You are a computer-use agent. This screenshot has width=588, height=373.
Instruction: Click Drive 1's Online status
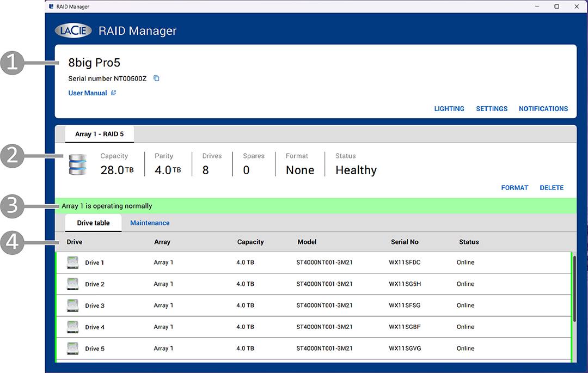point(465,262)
